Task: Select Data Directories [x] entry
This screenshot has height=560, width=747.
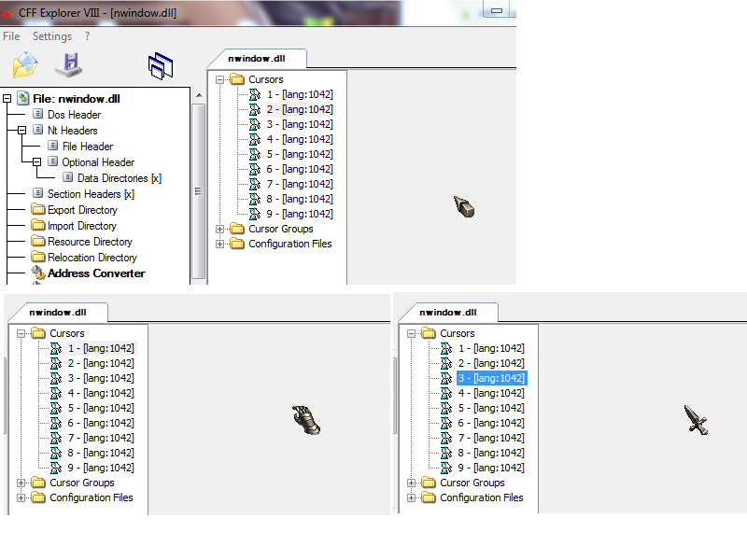Action: (119, 178)
